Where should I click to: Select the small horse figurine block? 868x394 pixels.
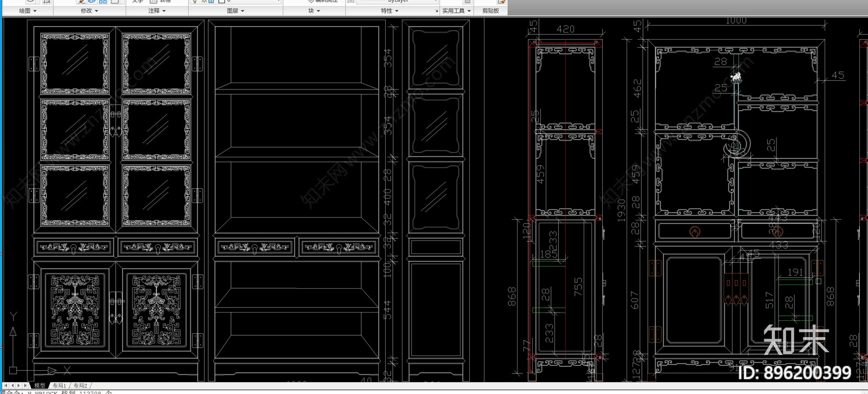click(x=736, y=77)
